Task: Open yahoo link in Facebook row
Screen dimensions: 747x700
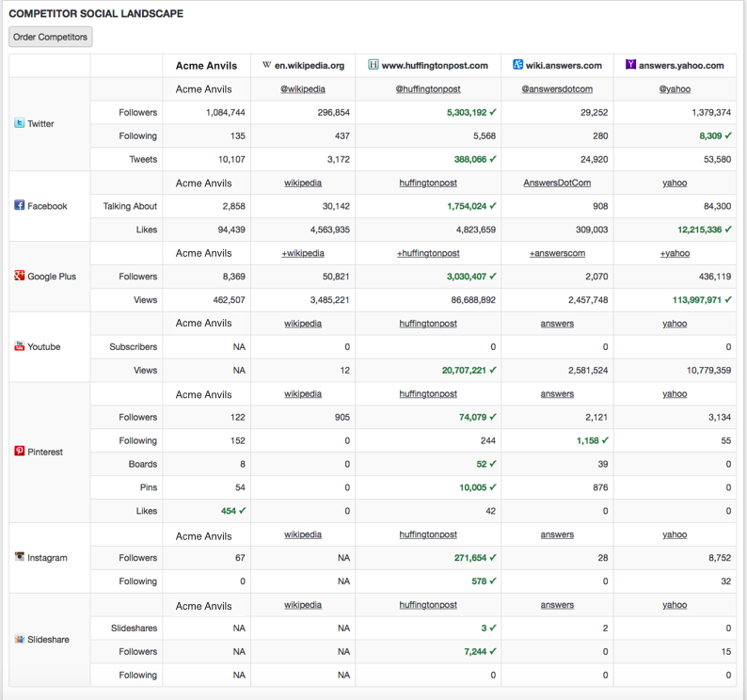Action: coord(675,183)
